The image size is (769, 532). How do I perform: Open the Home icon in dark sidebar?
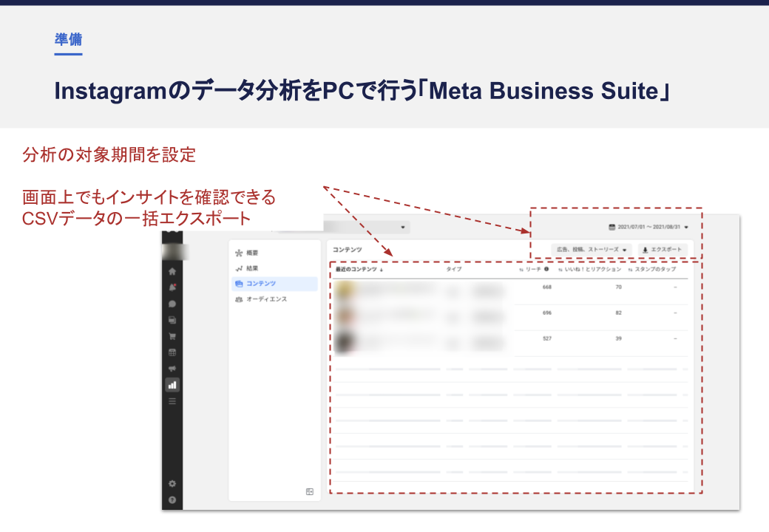172,271
